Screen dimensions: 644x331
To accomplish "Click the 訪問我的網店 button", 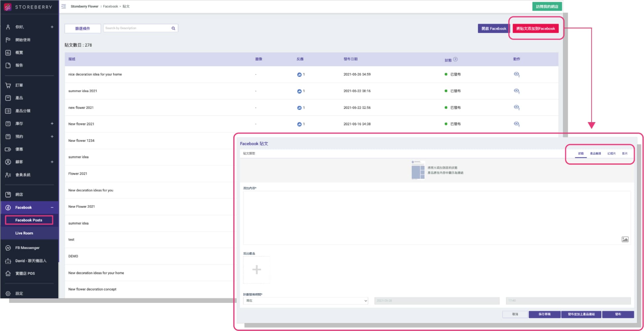I will 547,7.
